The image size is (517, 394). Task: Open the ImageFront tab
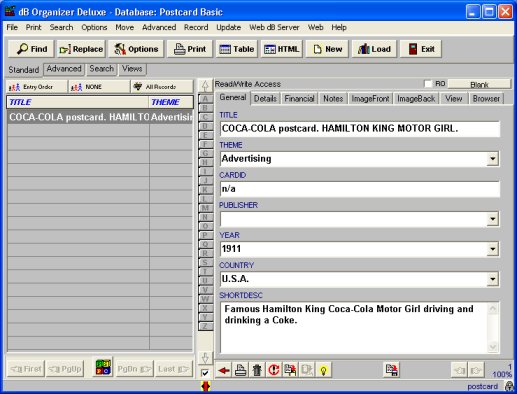click(x=370, y=99)
